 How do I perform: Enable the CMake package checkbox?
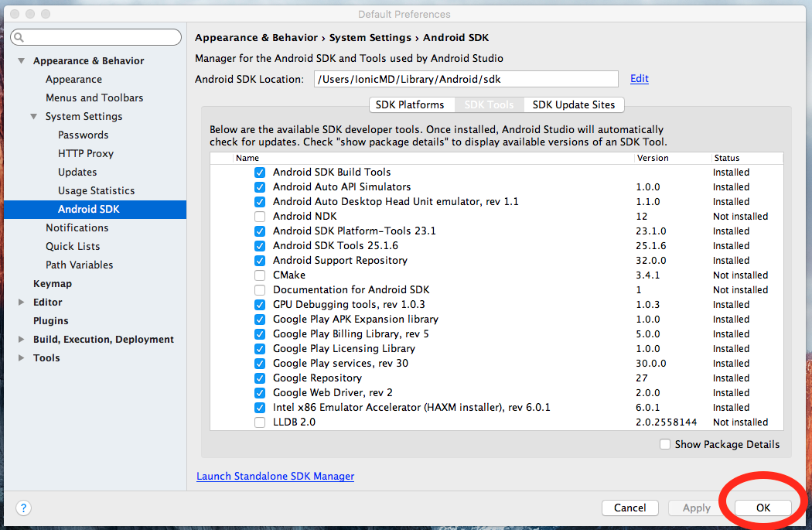[260, 275]
